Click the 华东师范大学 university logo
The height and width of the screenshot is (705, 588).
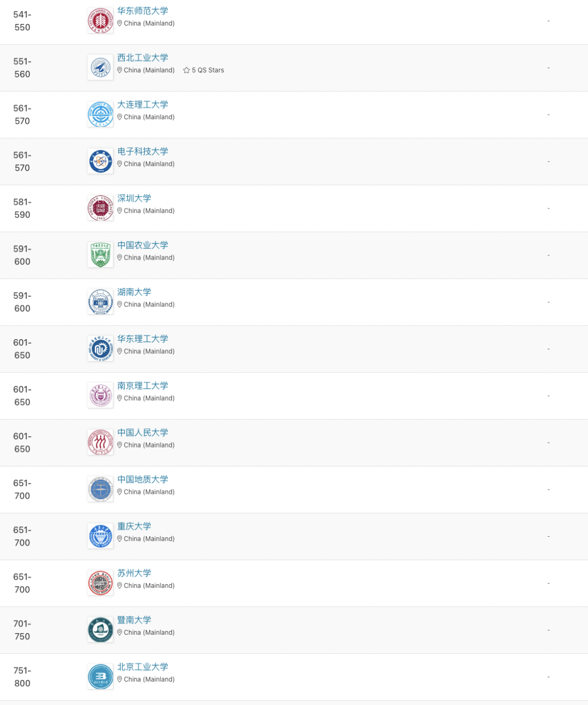(100, 21)
